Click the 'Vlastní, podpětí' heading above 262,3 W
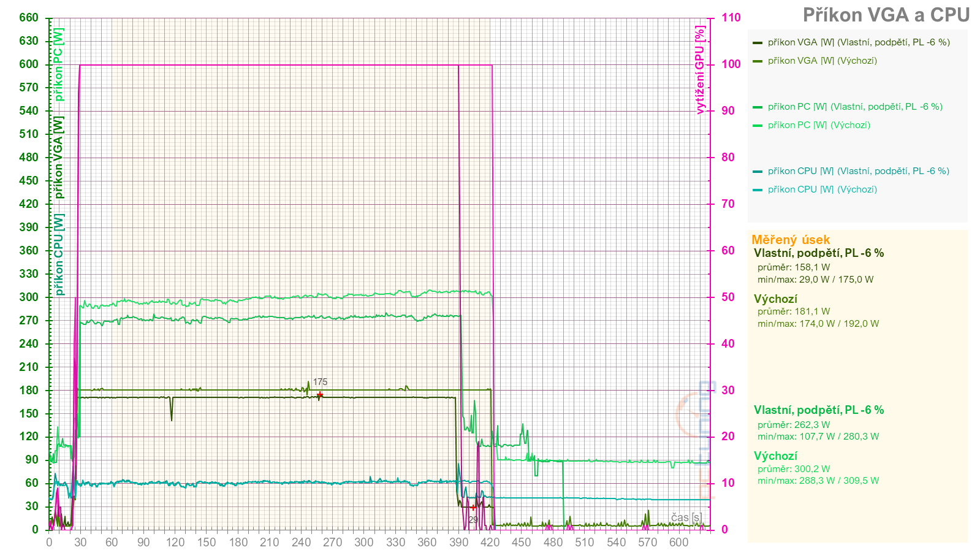 [x=819, y=410]
